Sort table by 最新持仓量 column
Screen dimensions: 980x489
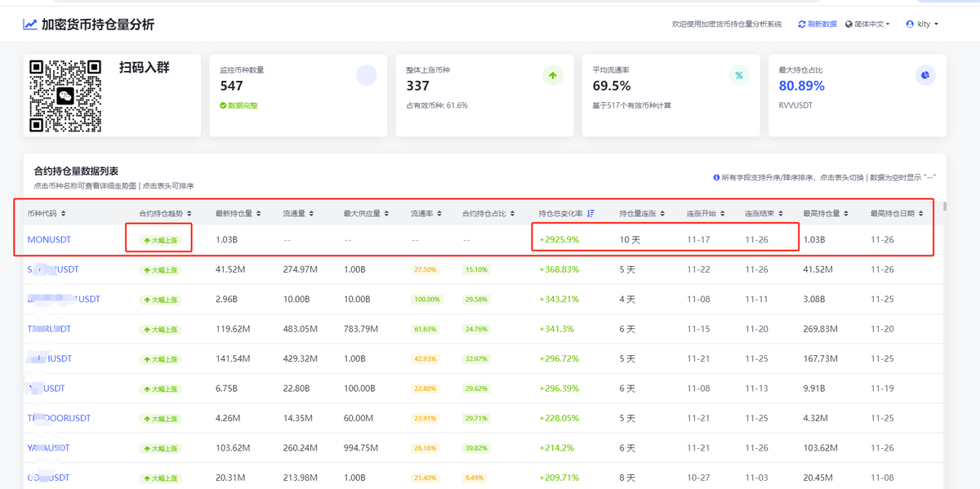coord(238,214)
